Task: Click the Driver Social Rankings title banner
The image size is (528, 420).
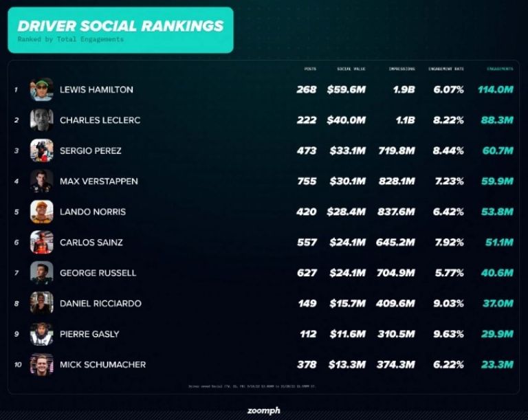Action: pos(120,30)
